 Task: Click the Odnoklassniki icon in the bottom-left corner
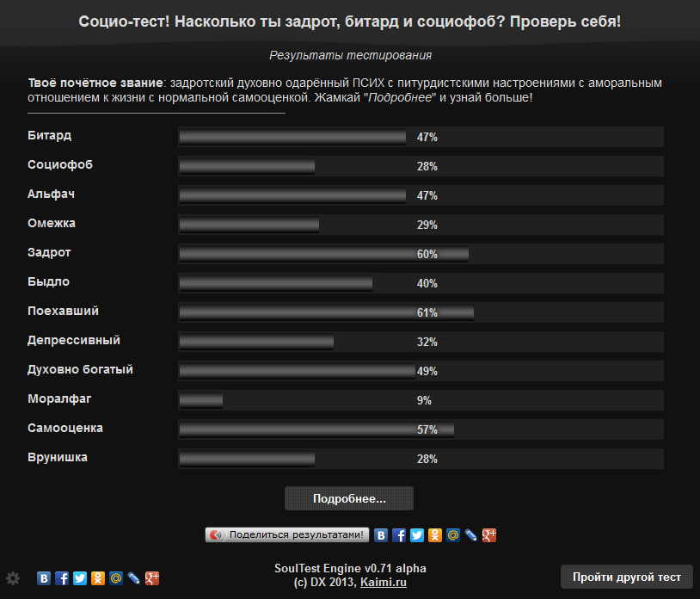coord(98,578)
